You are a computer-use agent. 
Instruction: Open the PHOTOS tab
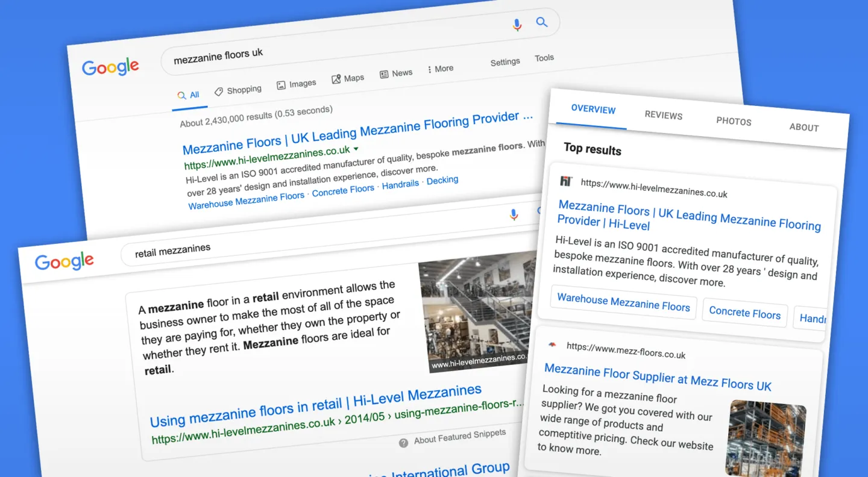pos(734,121)
